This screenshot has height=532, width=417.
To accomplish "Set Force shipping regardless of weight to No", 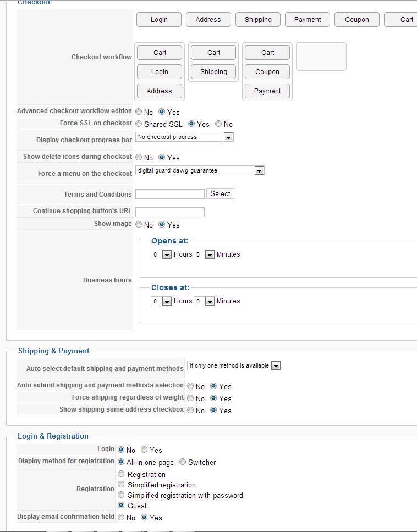I will coord(190,398).
